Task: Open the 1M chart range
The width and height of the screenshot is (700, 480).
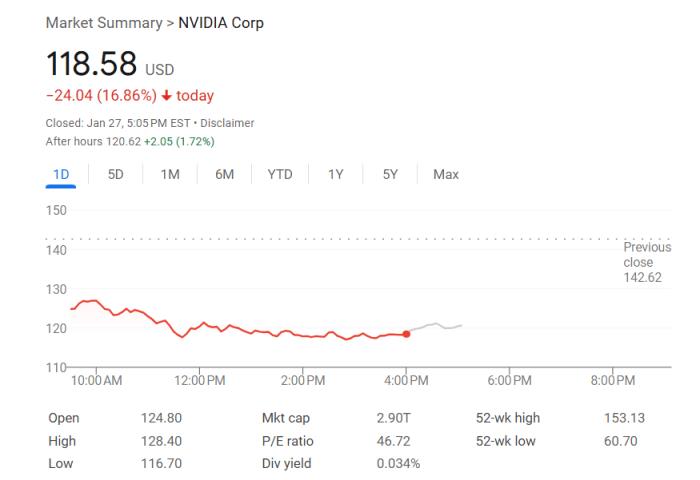Action: (x=170, y=174)
